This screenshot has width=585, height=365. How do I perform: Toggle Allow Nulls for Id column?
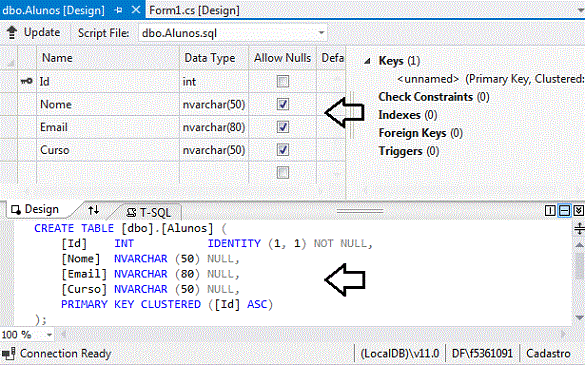(x=283, y=81)
